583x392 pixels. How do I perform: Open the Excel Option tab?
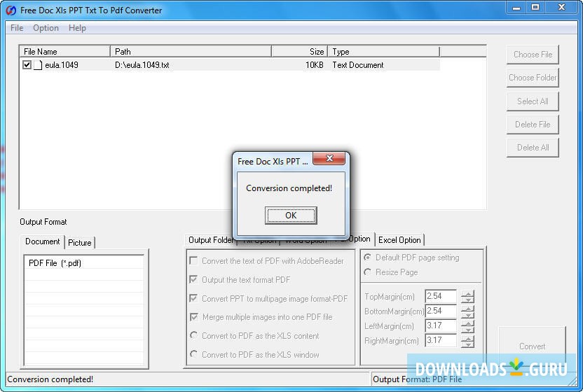399,240
